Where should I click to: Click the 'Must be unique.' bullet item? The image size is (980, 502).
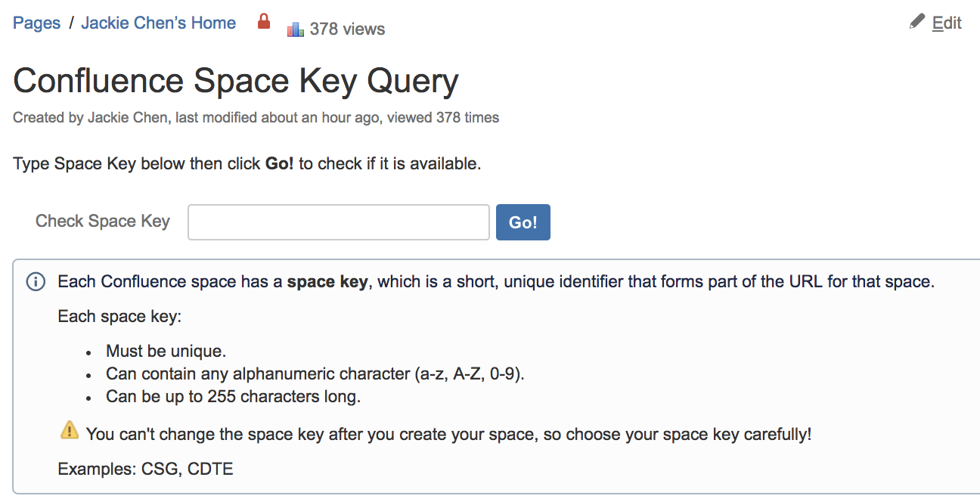pyautogui.click(x=166, y=351)
